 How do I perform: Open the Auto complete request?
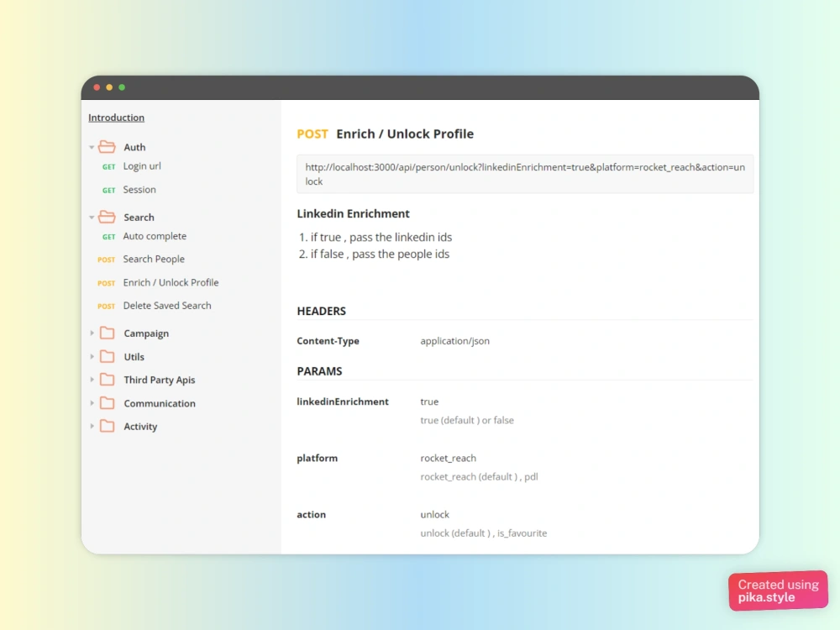click(x=155, y=236)
